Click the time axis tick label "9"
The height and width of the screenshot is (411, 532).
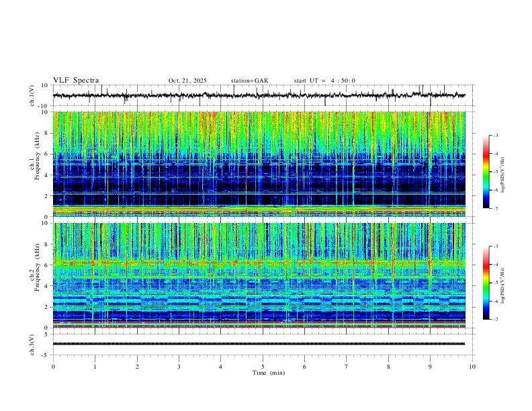(430, 367)
